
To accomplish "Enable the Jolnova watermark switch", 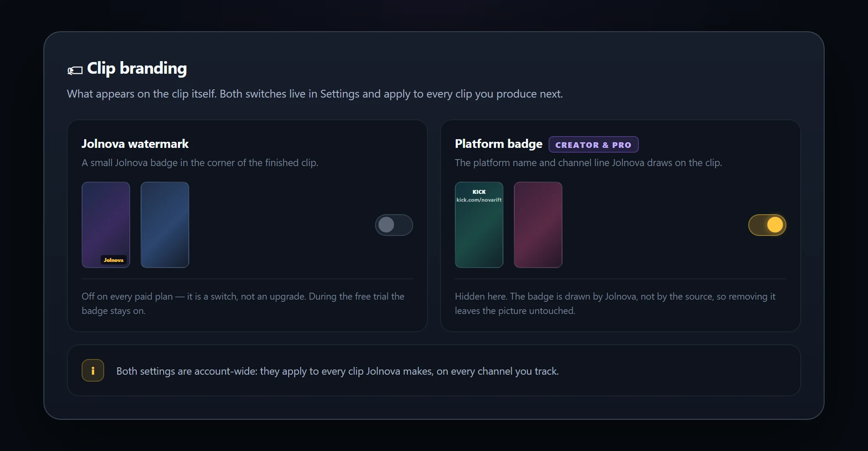I will [394, 225].
